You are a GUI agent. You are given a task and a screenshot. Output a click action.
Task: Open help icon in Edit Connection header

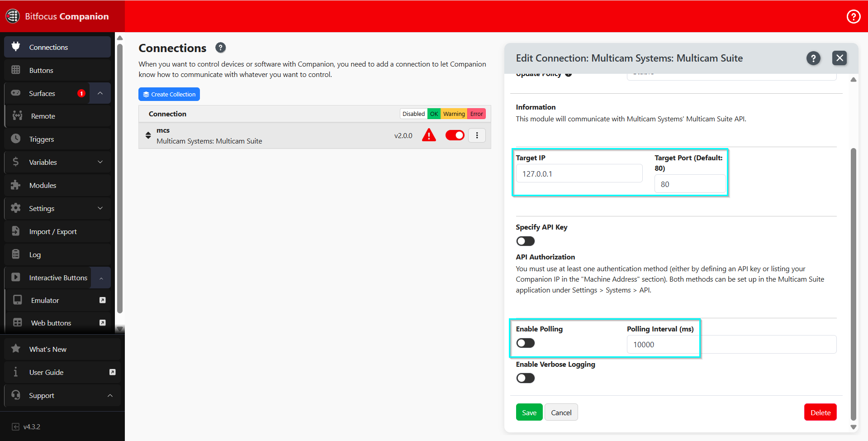click(813, 58)
